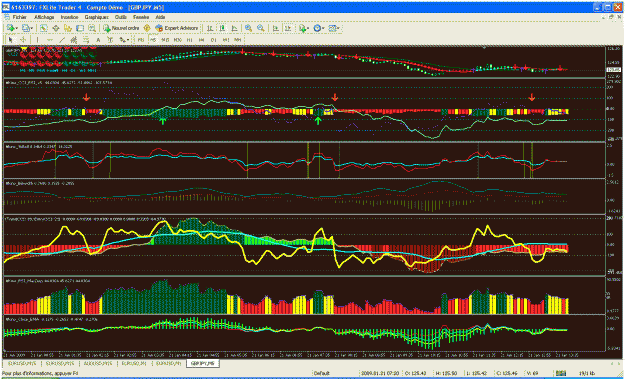Open the Strategy Tester icon
The image size is (625, 379).
[x=92, y=28]
